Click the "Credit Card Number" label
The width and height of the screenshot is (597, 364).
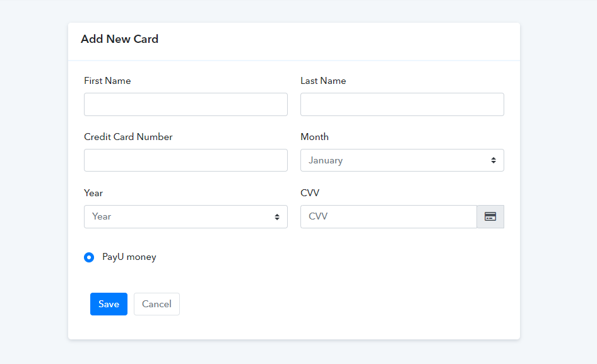[x=128, y=137]
